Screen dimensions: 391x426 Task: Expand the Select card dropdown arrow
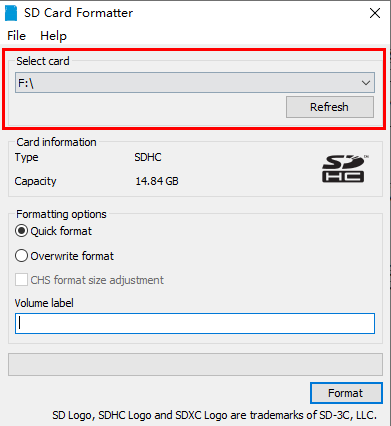point(366,83)
